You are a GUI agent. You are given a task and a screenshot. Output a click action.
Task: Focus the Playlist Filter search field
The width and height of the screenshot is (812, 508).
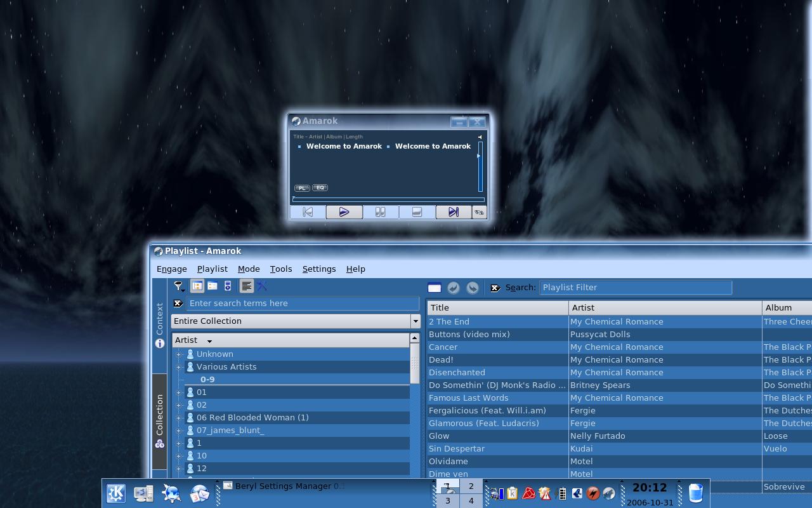pyautogui.click(x=636, y=288)
